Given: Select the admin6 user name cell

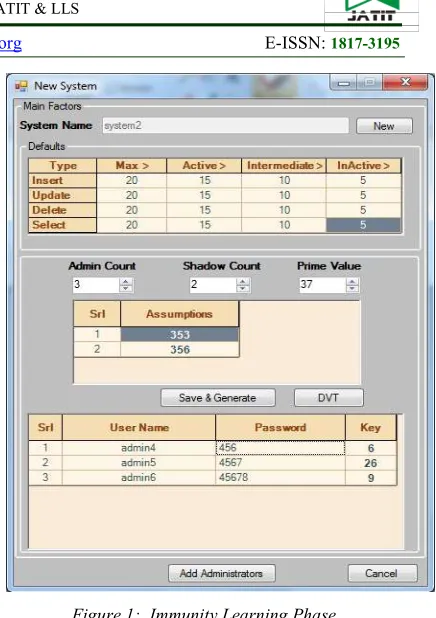Looking at the screenshot, I should (139, 478).
